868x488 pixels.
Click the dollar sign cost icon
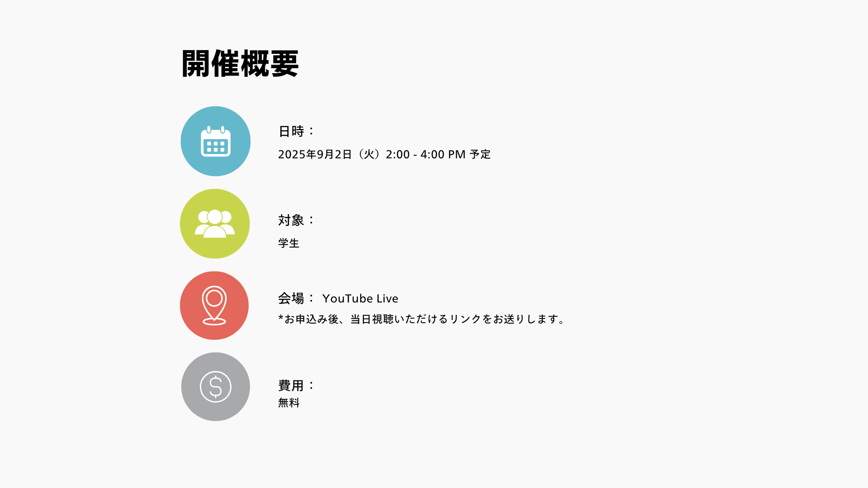(216, 387)
